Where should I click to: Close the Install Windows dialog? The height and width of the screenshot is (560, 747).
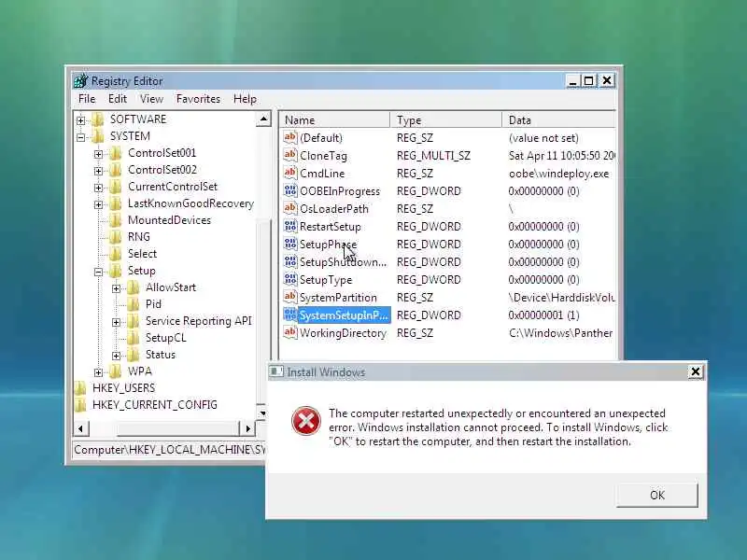coord(696,371)
